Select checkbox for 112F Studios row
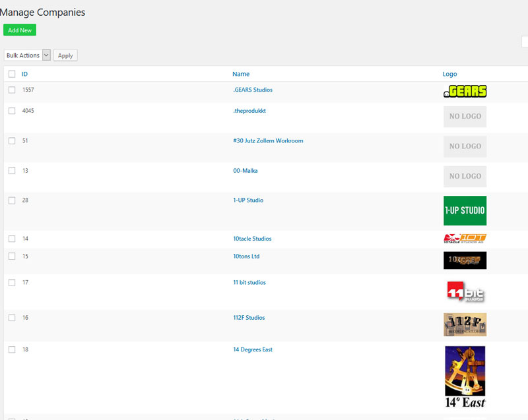Screen dimensions: 528x420 coord(12,318)
